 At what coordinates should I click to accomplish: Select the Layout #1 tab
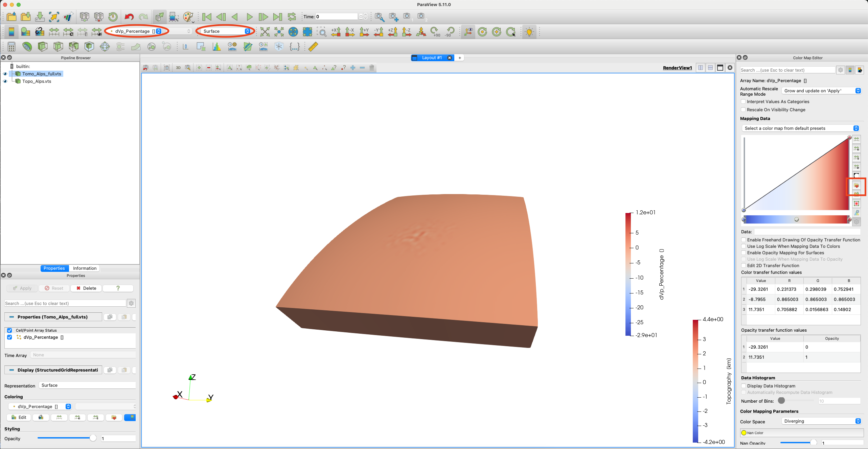click(432, 57)
